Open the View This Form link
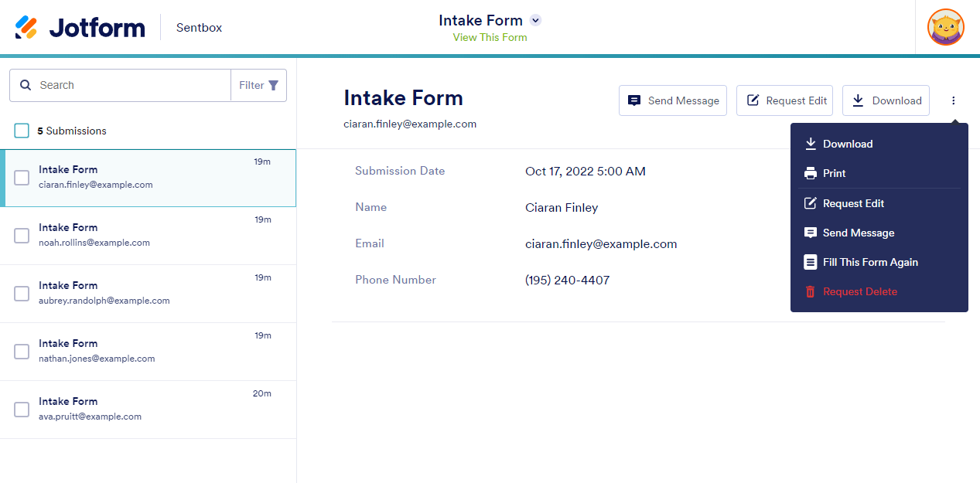Screen dimensions: 980x483 coord(490,37)
